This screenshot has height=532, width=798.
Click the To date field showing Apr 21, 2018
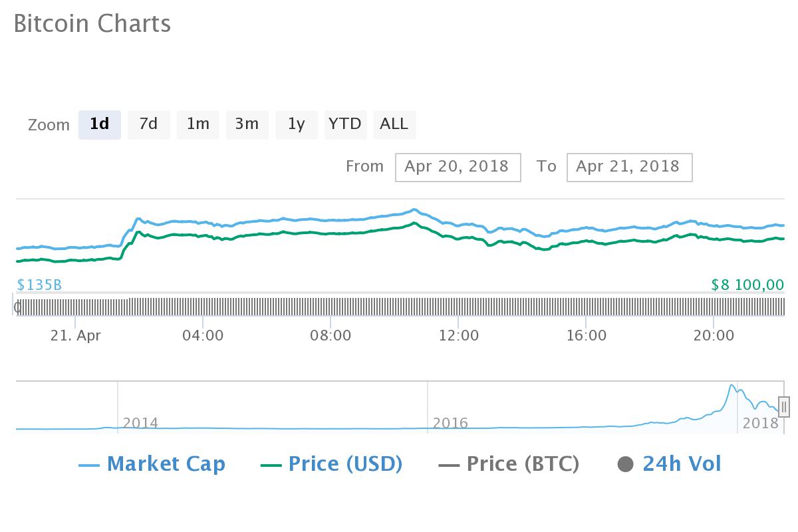(x=629, y=167)
